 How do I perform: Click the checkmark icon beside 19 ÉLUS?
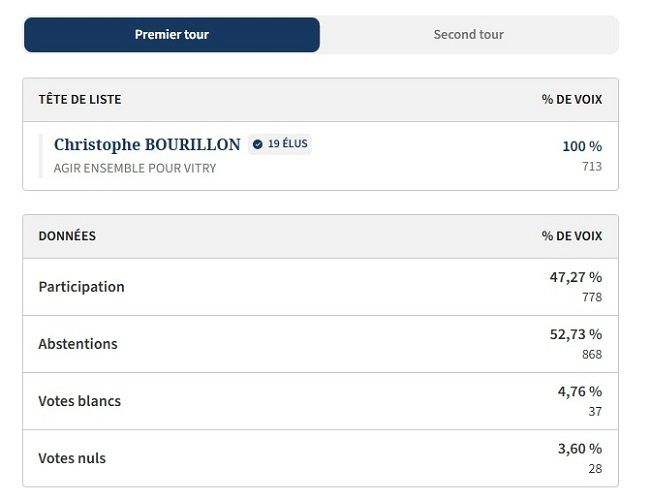tap(257, 144)
